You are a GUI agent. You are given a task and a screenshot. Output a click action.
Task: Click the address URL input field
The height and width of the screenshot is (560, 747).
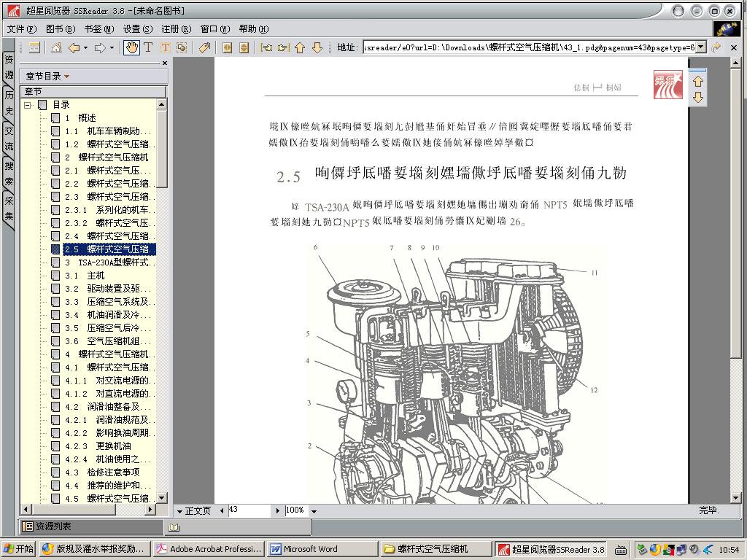click(x=529, y=47)
